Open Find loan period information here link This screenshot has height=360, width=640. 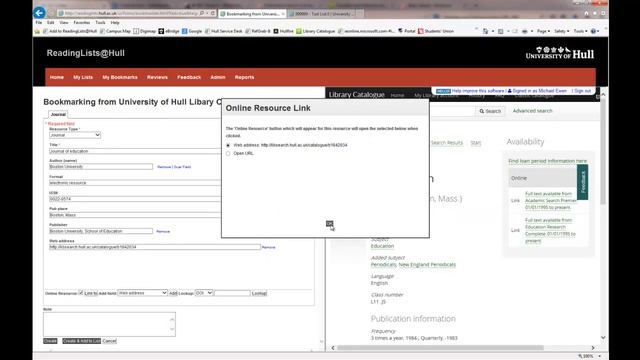547,161
